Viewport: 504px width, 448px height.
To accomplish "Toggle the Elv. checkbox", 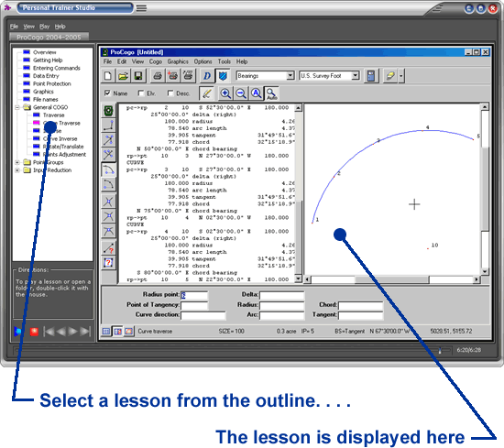I will [141, 93].
